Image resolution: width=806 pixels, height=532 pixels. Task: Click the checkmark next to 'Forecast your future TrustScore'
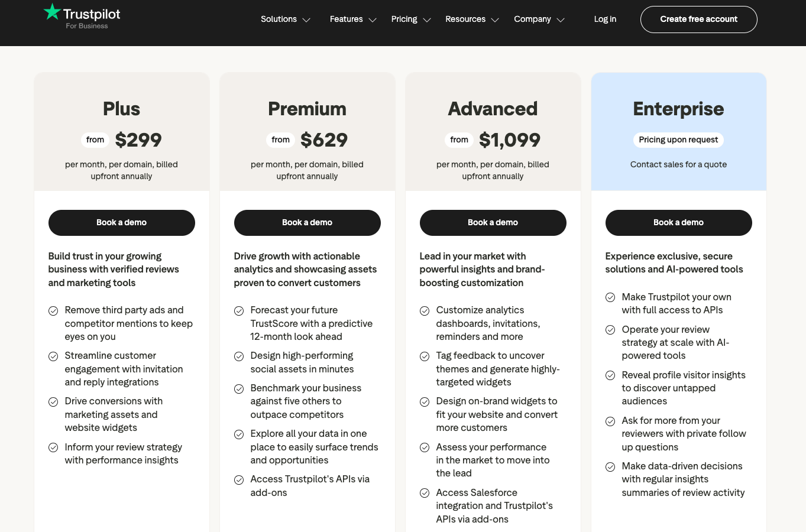(239, 310)
